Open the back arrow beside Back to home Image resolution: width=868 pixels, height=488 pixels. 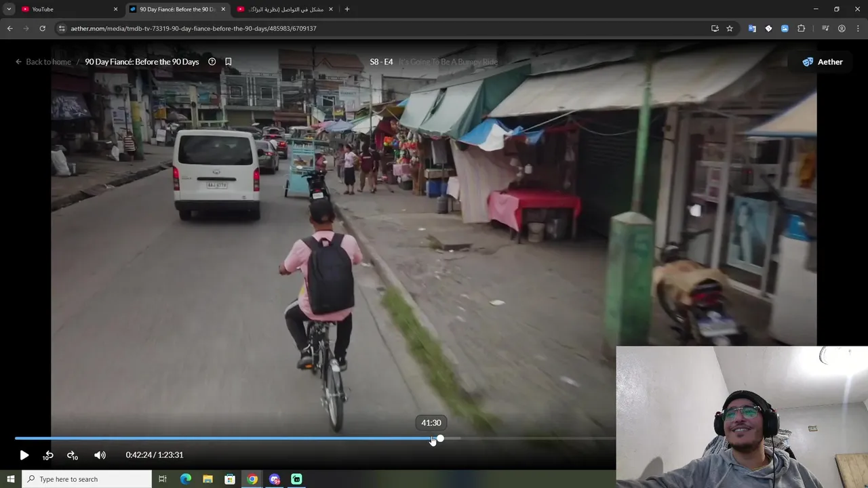[x=19, y=62]
